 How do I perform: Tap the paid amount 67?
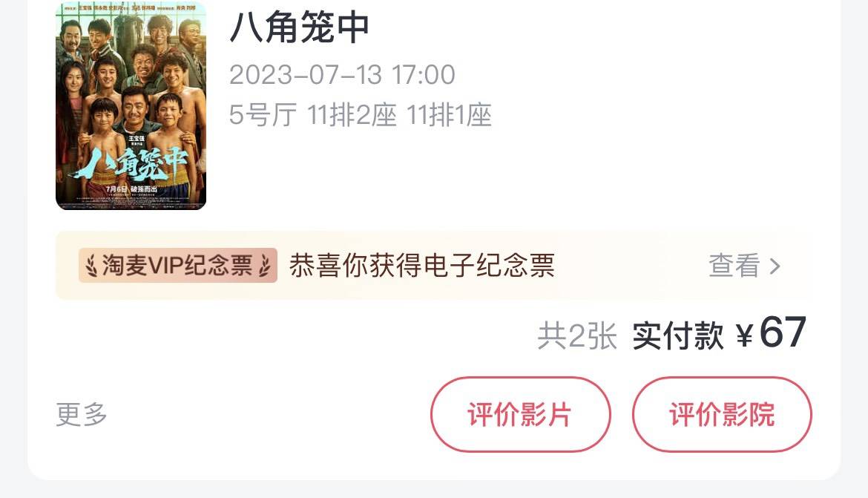pos(782,332)
